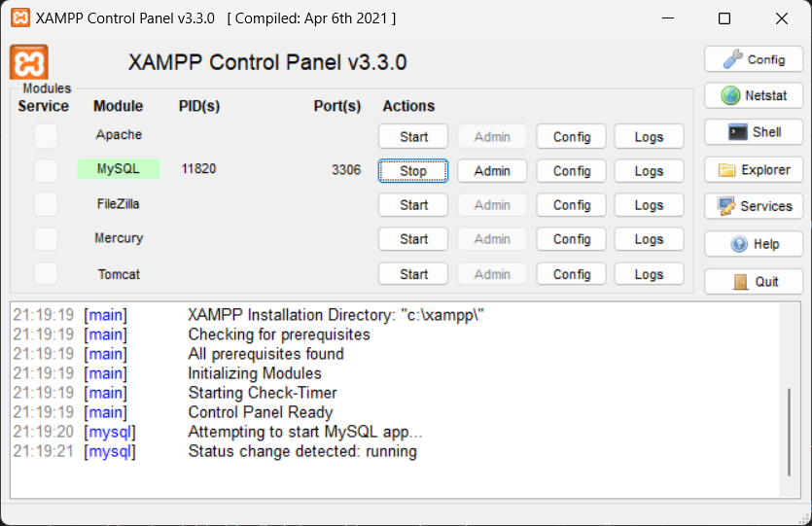Click the PID(s) column header
The height and width of the screenshot is (526, 812).
pyautogui.click(x=199, y=106)
